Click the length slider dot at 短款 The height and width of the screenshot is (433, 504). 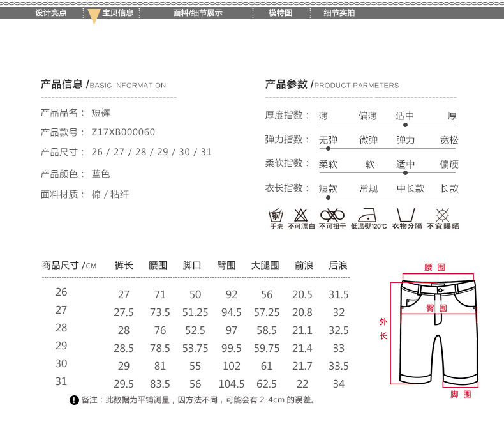coord(328,197)
